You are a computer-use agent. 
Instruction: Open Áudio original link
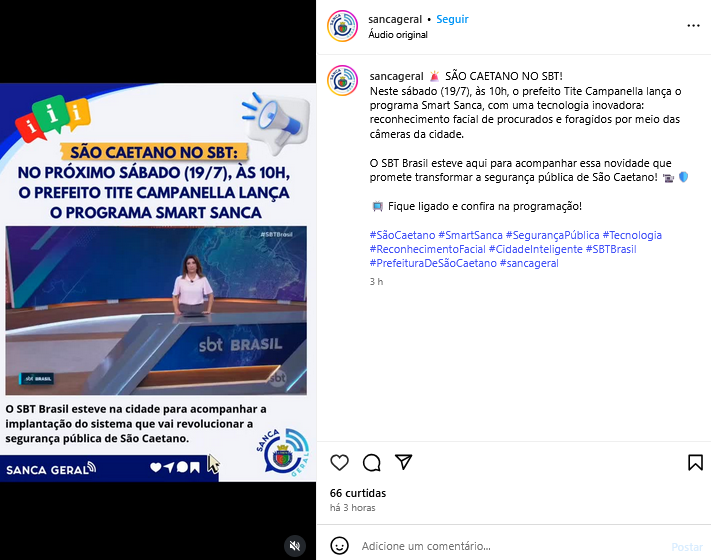(398, 34)
